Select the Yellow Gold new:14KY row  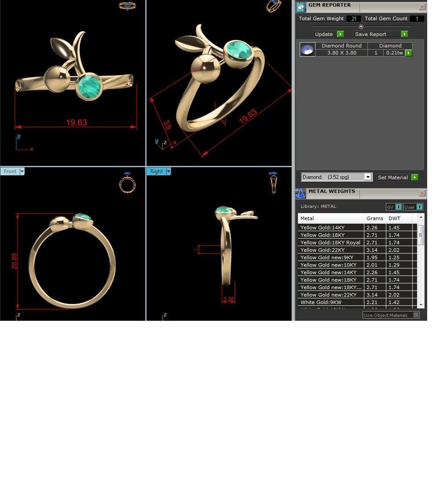(x=357, y=272)
